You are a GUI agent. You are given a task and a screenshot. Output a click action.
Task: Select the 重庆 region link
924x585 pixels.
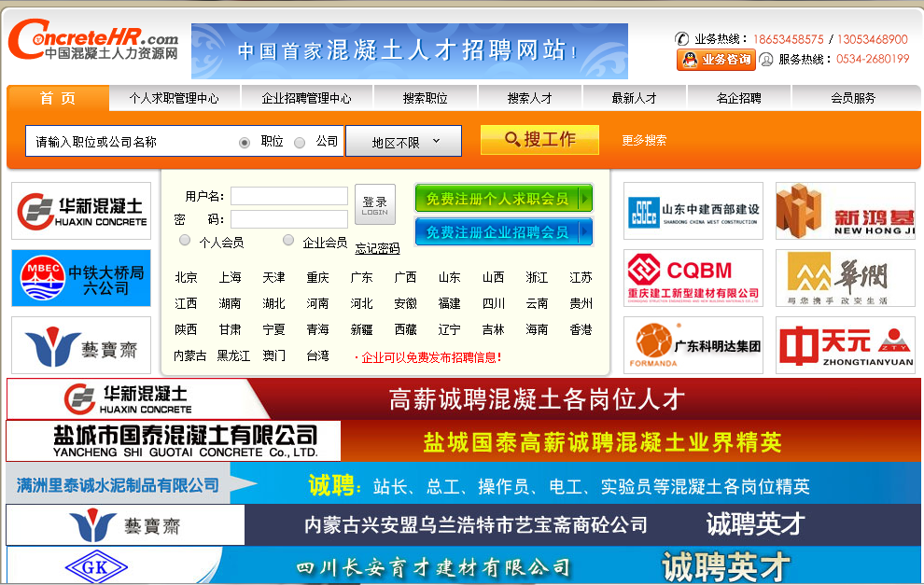click(317, 277)
